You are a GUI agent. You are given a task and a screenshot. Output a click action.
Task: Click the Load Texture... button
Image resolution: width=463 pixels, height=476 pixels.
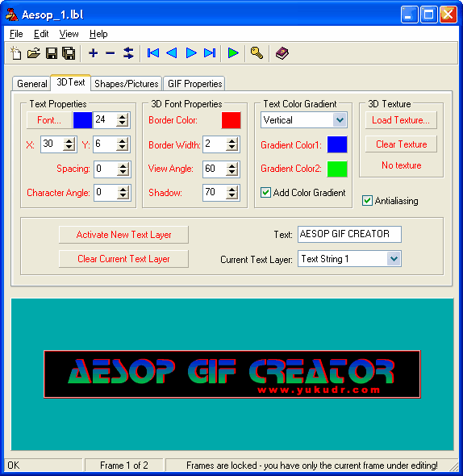[x=401, y=120]
